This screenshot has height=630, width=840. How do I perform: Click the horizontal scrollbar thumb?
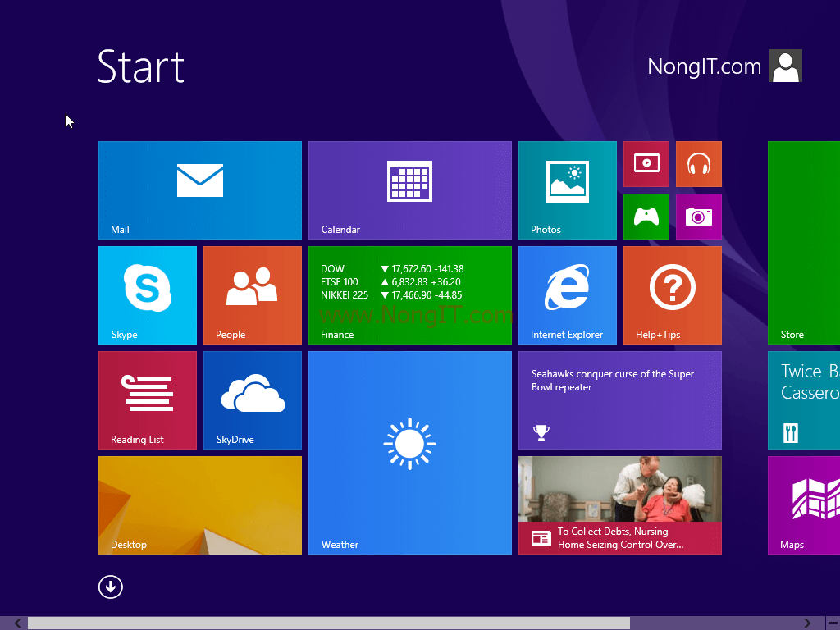click(x=329, y=623)
